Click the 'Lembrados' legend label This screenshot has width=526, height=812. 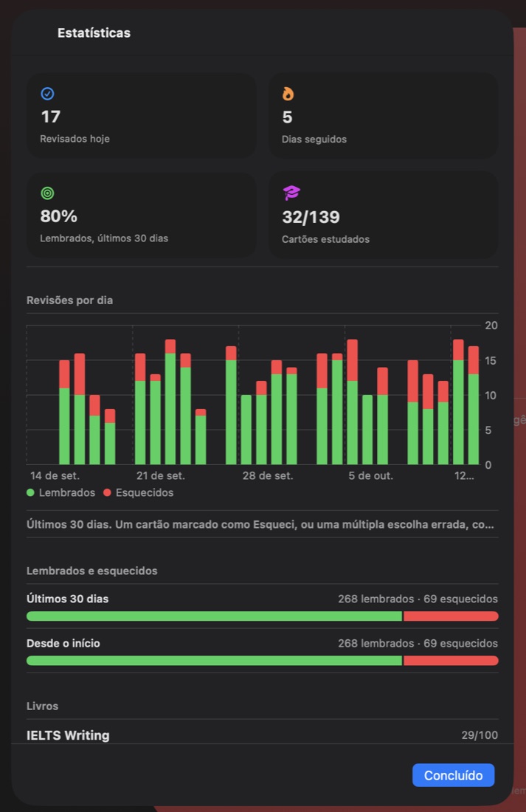click(x=67, y=492)
